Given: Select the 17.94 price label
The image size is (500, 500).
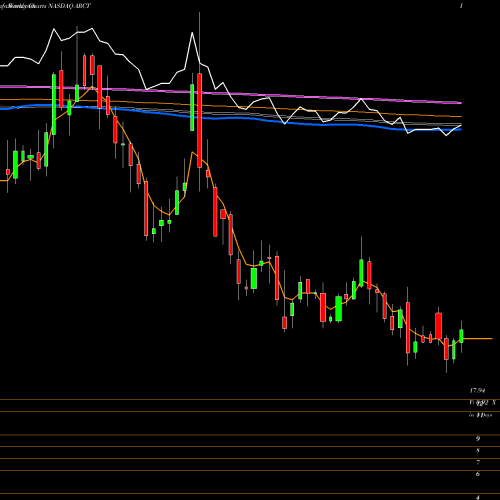Looking at the screenshot, I should (477, 390).
